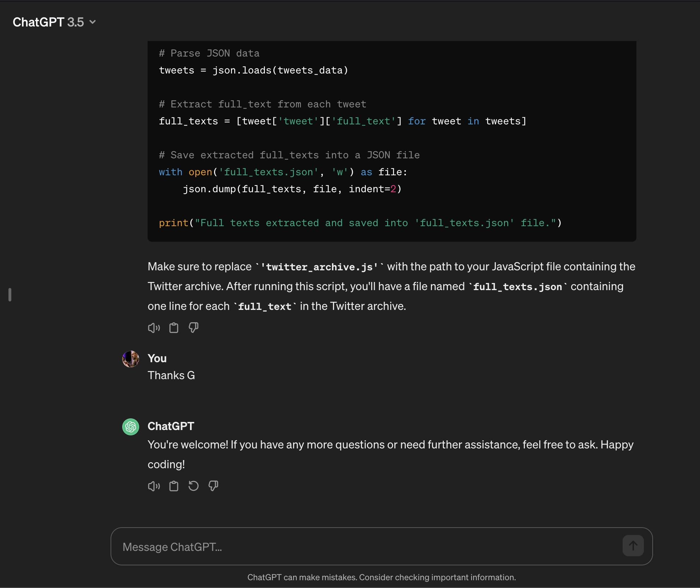The image size is (700, 588).
Task: Click the "Thanks G" user message
Action: (x=171, y=375)
